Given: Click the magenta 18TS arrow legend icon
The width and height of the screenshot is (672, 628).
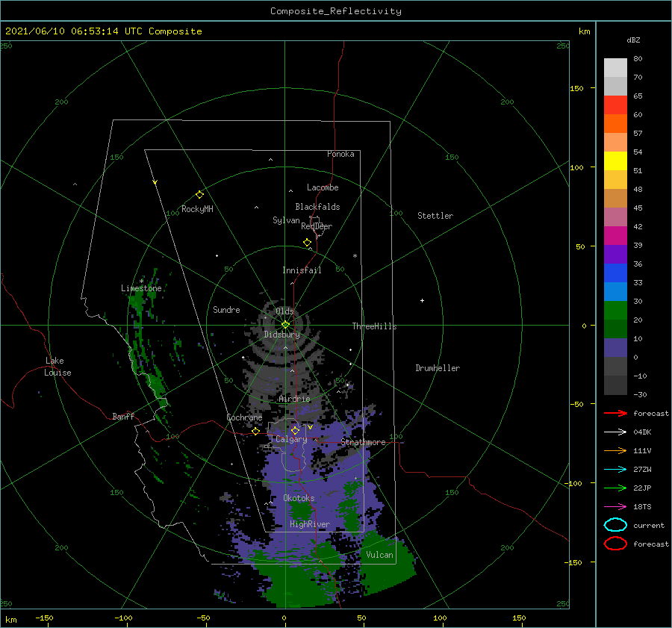Looking at the screenshot, I should 615,506.
